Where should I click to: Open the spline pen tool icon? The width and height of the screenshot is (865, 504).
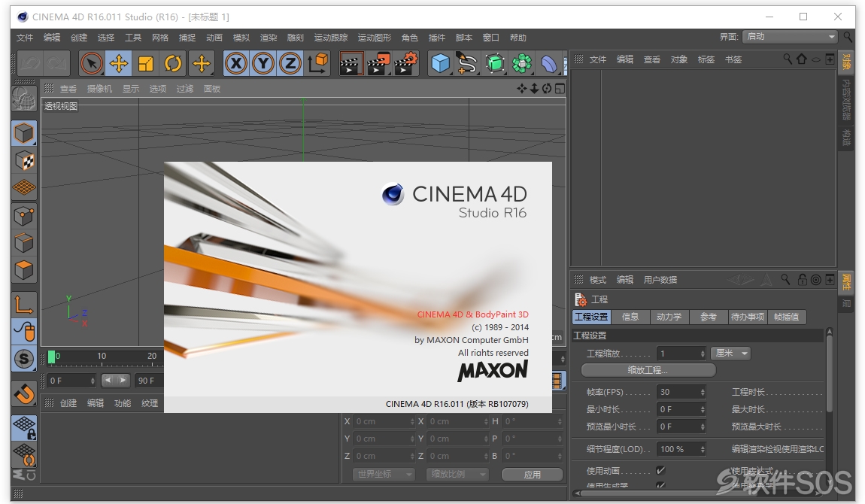pyautogui.click(x=467, y=63)
